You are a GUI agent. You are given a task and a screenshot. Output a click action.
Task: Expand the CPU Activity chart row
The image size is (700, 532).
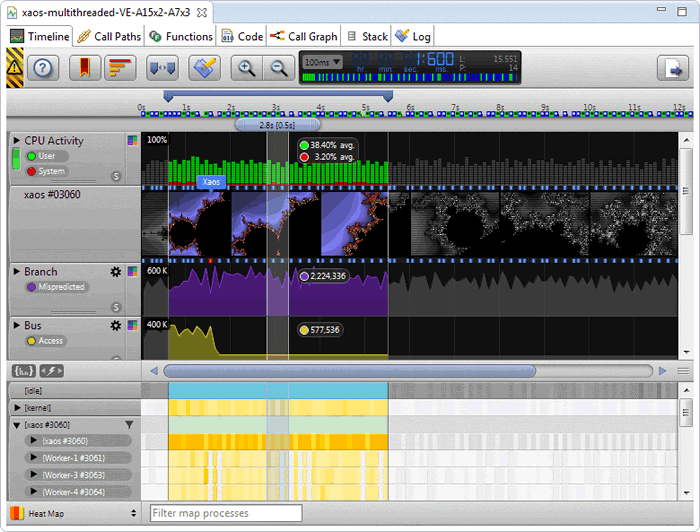16,141
